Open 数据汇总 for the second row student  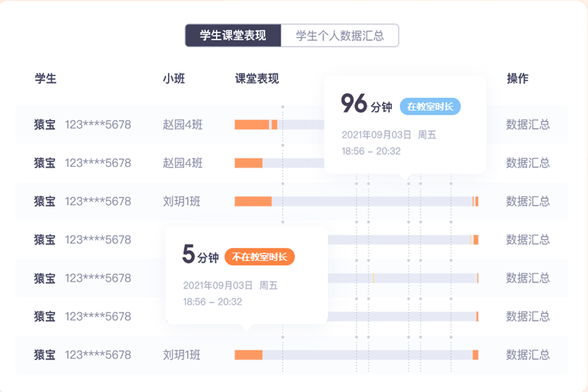point(528,163)
